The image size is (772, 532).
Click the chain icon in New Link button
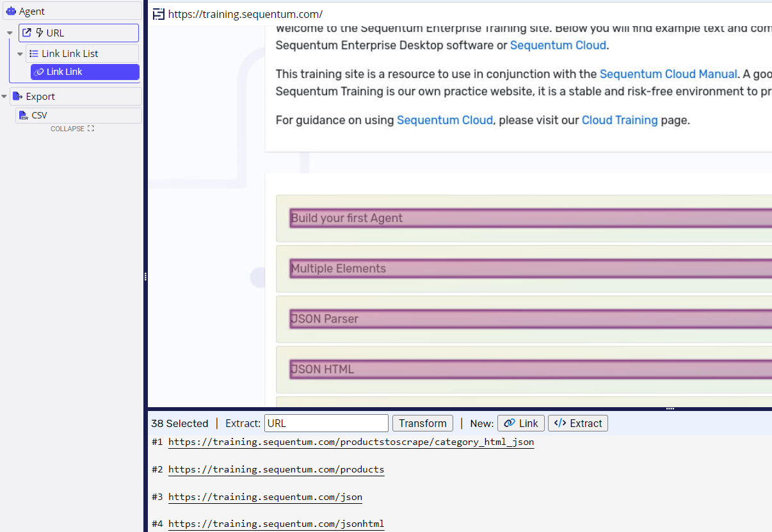tap(510, 423)
